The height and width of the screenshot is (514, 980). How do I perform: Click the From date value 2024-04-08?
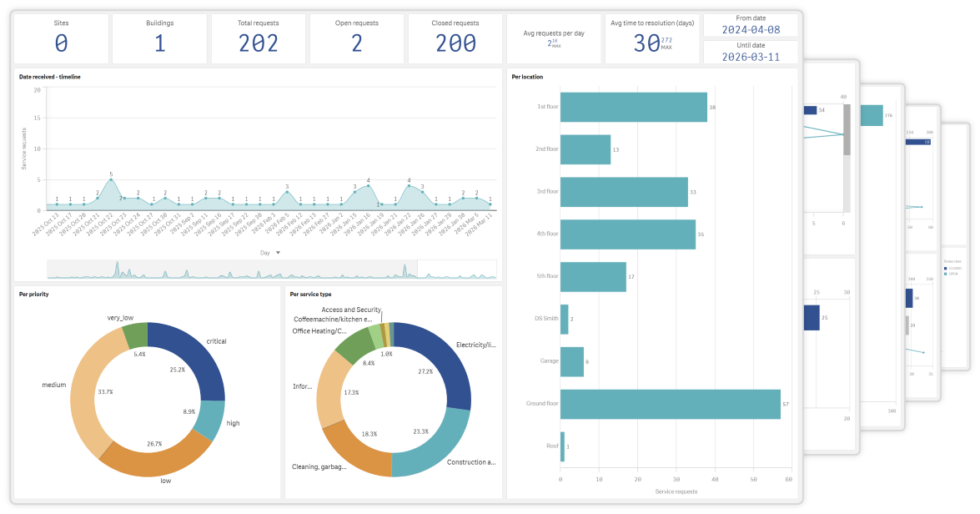point(751,30)
